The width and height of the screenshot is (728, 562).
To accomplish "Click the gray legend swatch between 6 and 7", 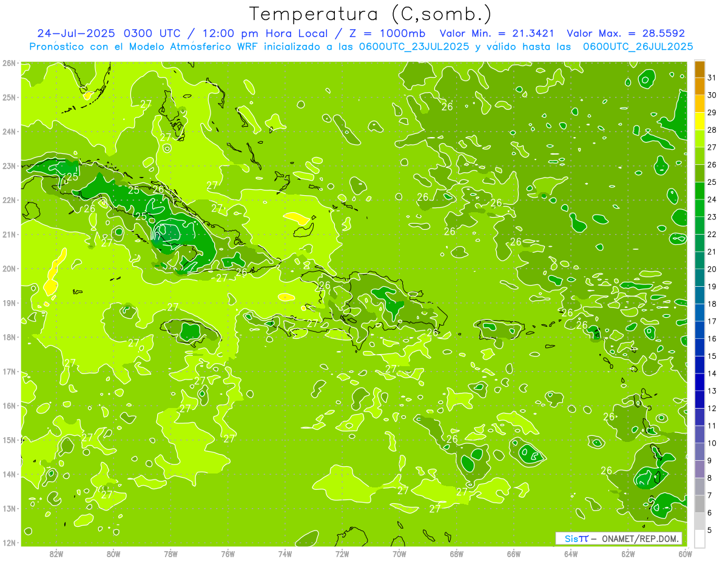I will [x=699, y=504].
